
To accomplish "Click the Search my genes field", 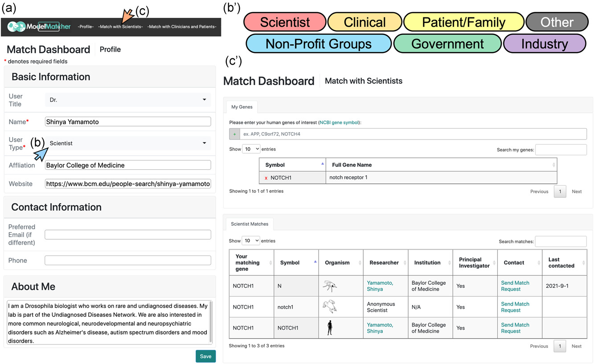I will click(x=561, y=150).
